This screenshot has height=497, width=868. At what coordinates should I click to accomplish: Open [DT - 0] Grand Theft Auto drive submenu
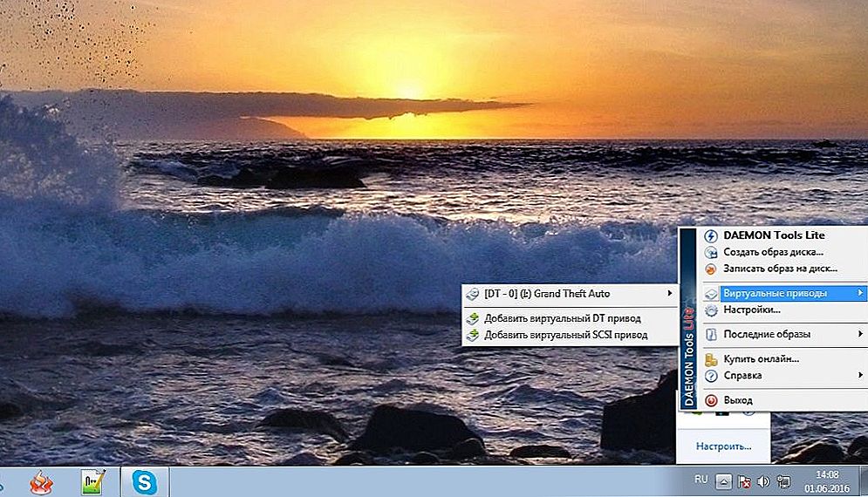pyautogui.click(x=570, y=293)
